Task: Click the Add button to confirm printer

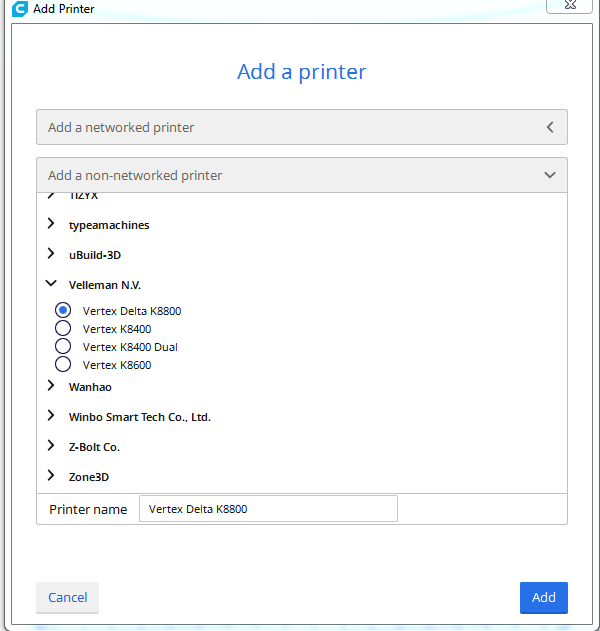Action: [x=544, y=598]
